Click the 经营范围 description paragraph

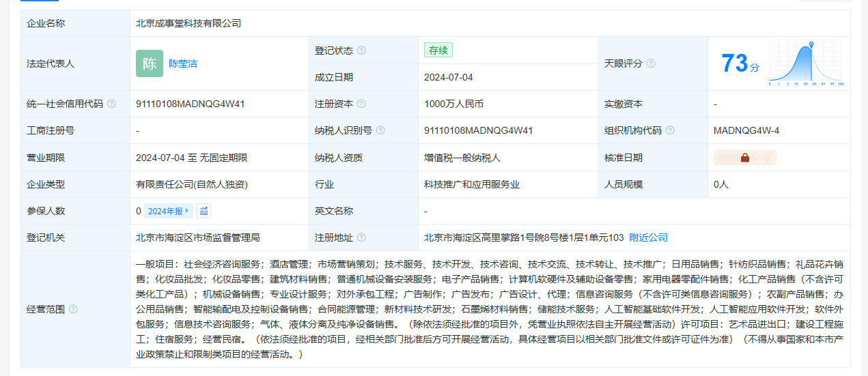click(x=490, y=309)
